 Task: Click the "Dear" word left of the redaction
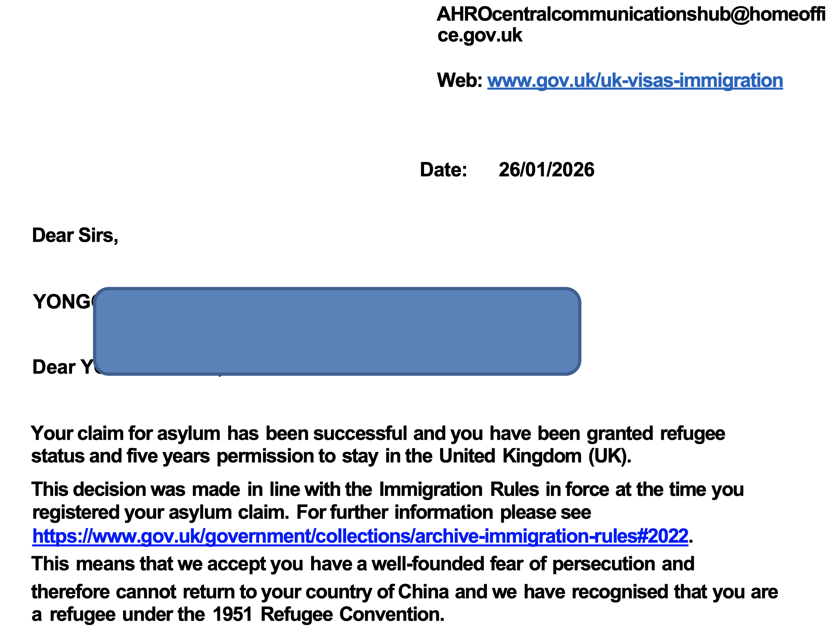54,367
